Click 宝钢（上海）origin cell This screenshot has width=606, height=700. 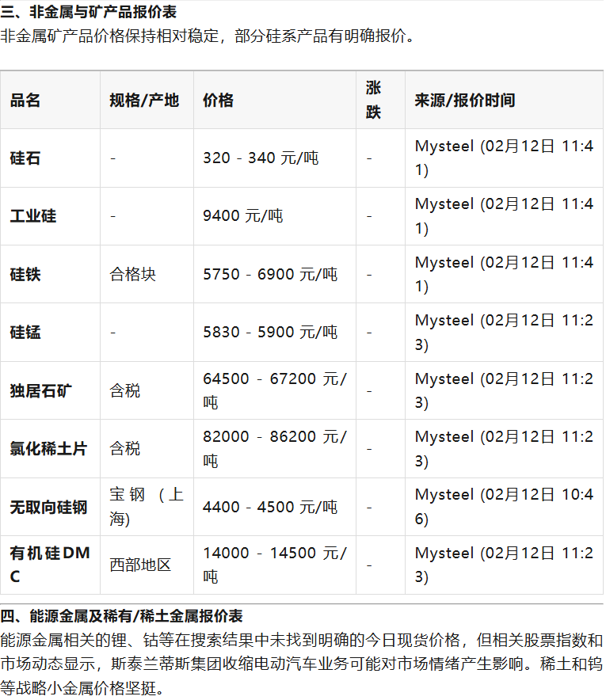point(146,507)
